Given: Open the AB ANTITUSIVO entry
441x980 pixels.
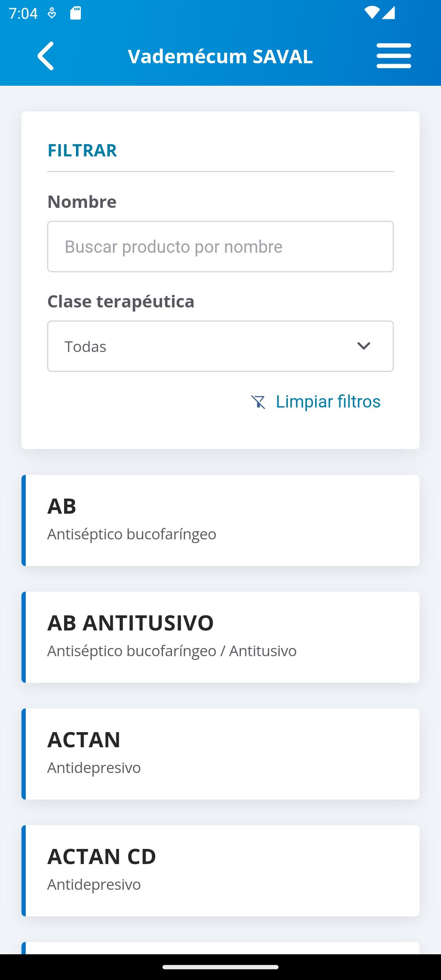Looking at the screenshot, I should coord(220,637).
